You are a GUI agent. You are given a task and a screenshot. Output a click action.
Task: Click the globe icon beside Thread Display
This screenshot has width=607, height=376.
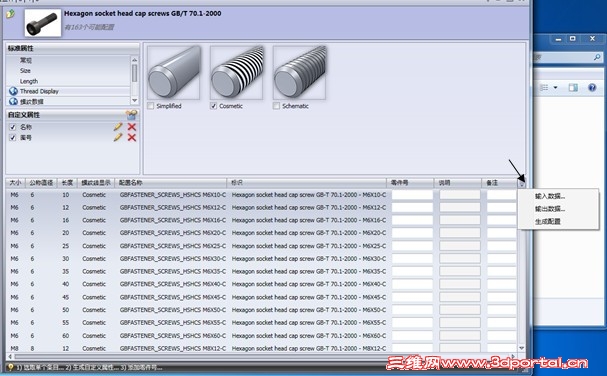14,91
